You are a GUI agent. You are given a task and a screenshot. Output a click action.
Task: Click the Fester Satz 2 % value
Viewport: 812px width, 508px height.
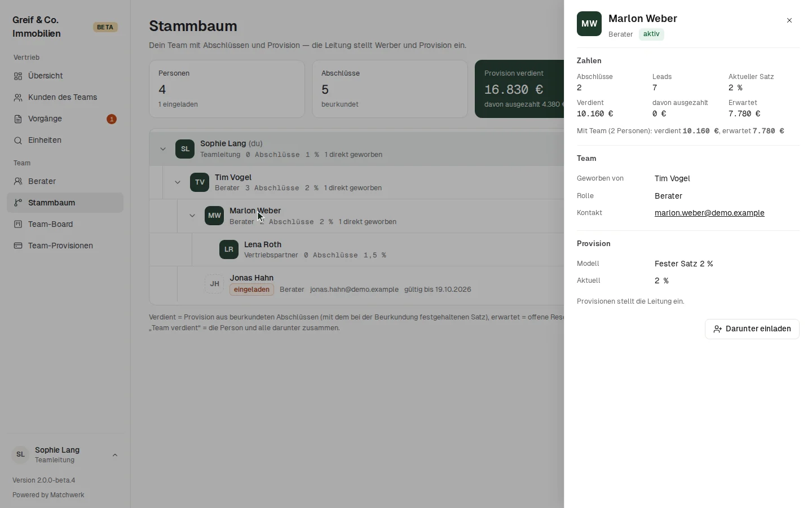(x=683, y=264)
